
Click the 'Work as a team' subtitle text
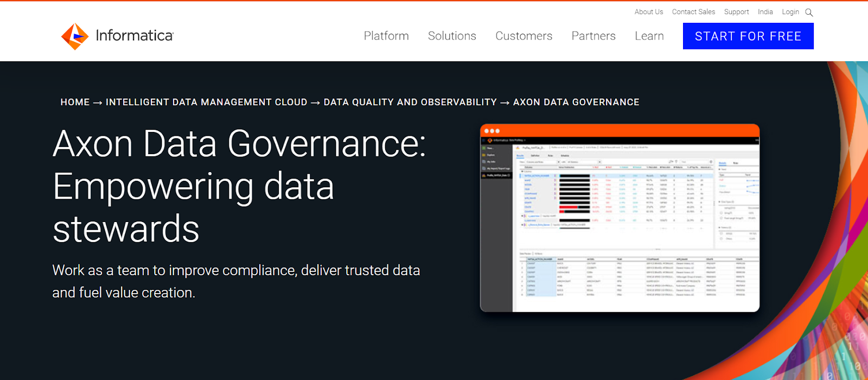click(x=236, y=281)
